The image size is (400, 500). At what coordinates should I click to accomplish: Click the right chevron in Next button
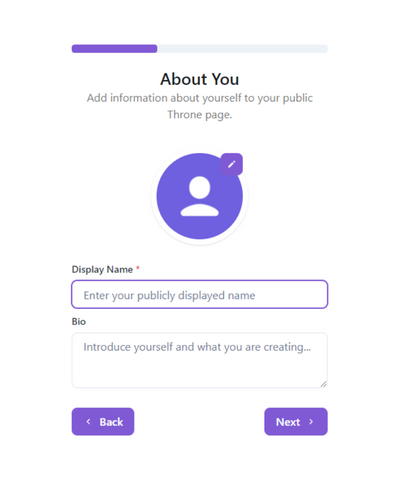click(311, 422)
